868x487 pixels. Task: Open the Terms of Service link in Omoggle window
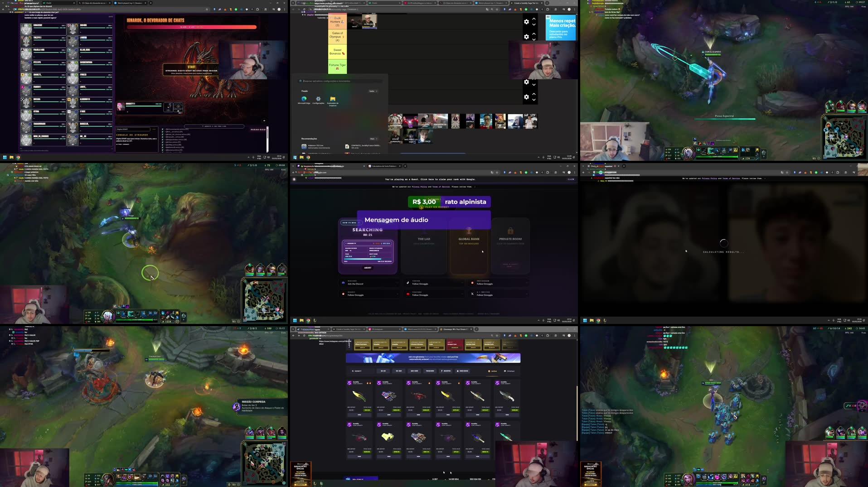(441, 187)
